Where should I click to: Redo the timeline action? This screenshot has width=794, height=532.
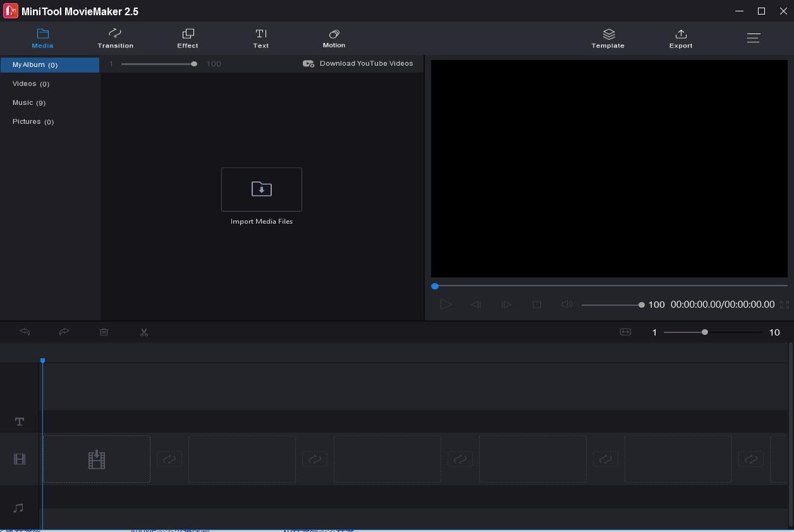click(x=64, y=332)
